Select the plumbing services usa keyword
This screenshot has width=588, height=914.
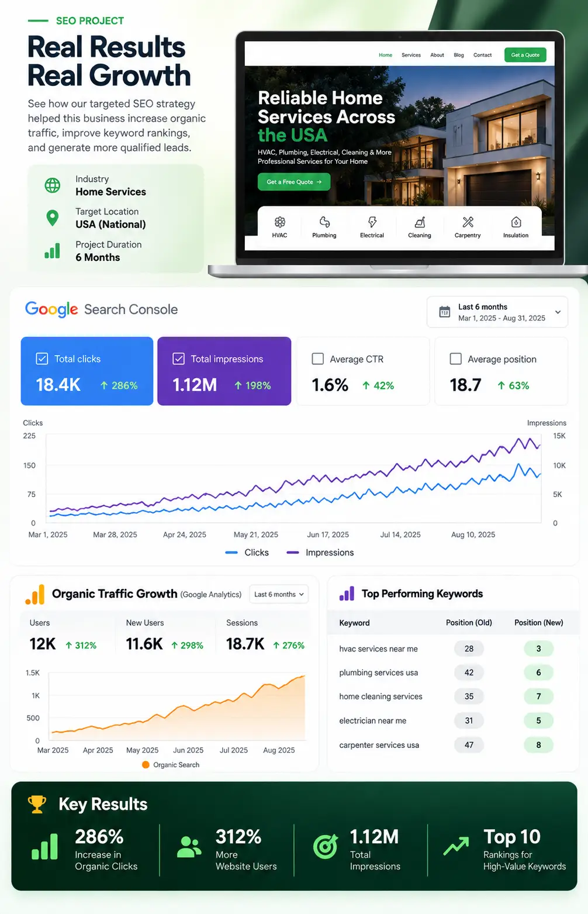(378, 673)
